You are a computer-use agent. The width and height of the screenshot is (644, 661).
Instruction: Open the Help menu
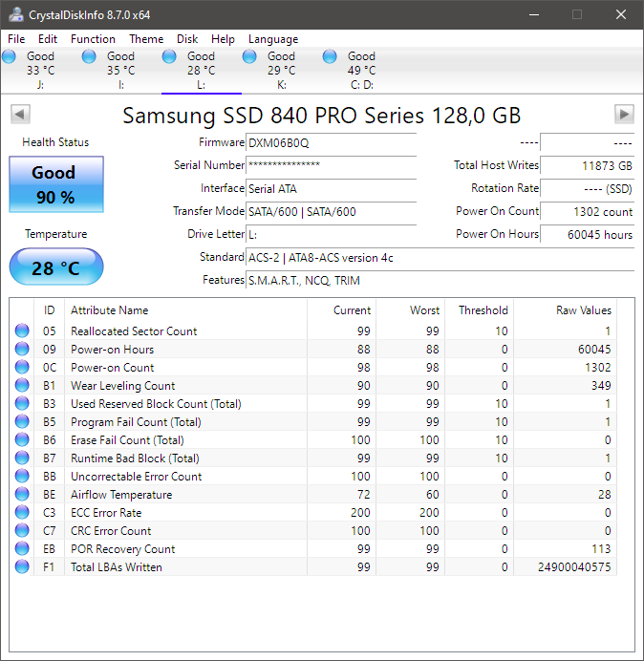pos(223,39)
